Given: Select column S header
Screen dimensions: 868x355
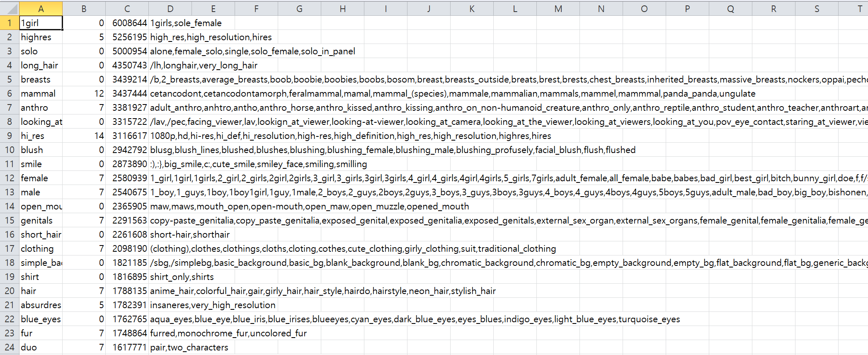Looking at the screenshot, I should 817,9.
